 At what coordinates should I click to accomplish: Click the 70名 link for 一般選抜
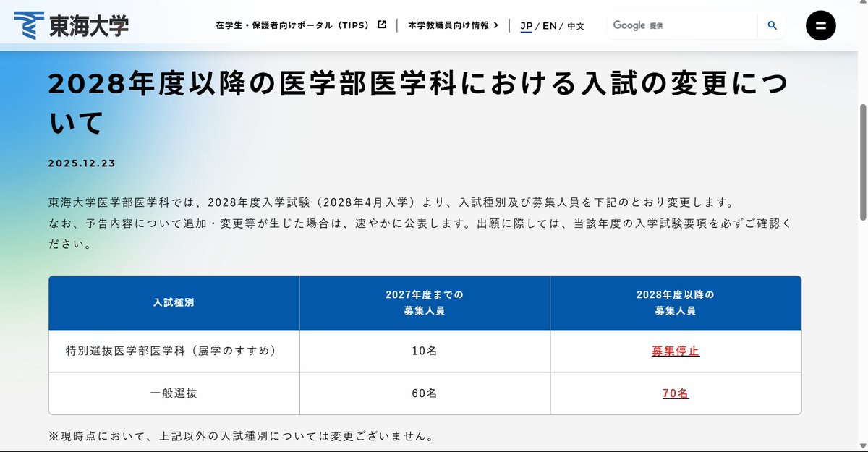674,393
